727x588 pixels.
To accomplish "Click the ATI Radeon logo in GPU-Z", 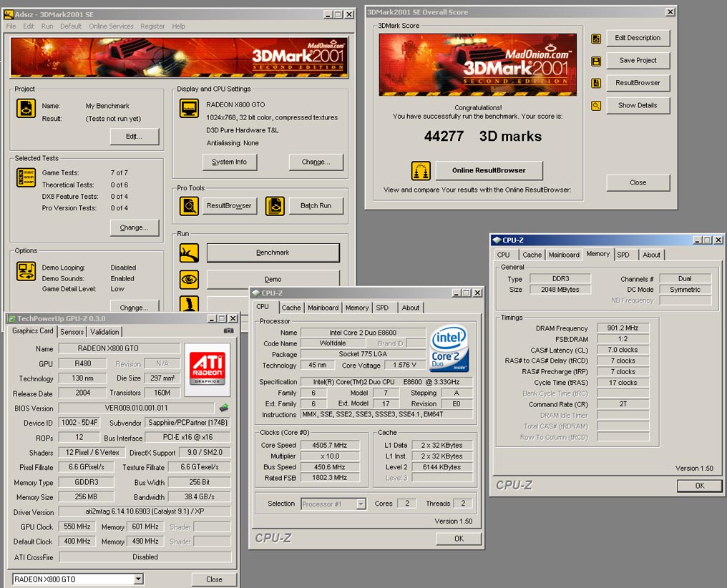I will click(208, 370).
